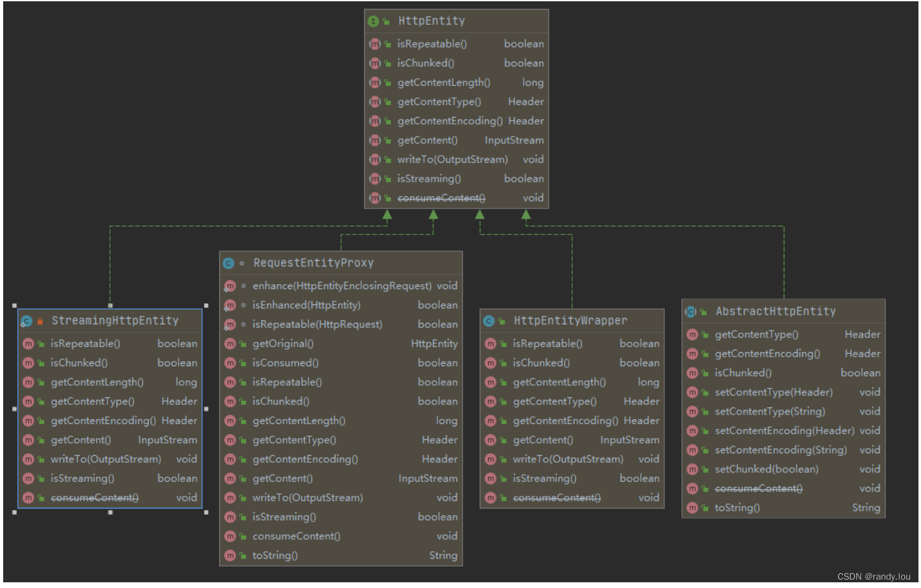Select setChunked(boolean) method row
Image resolution: width=921 pixels, height=588 pixels.
point(784,469)
